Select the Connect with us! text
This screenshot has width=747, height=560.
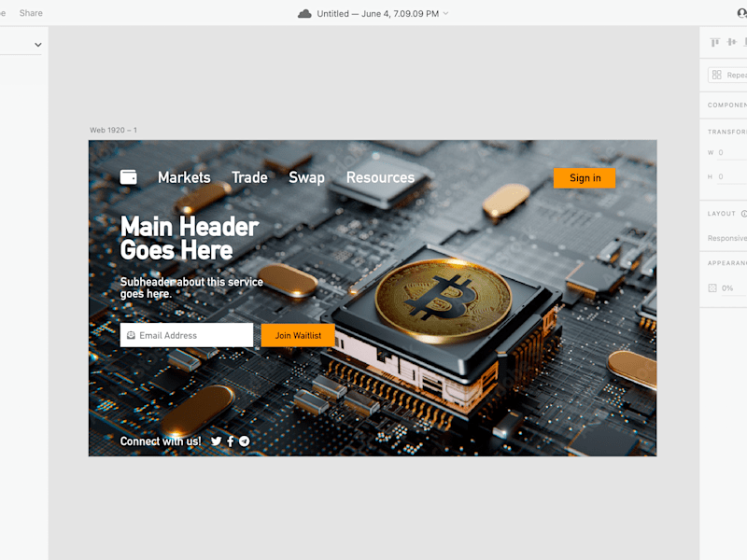coord(161,441)
